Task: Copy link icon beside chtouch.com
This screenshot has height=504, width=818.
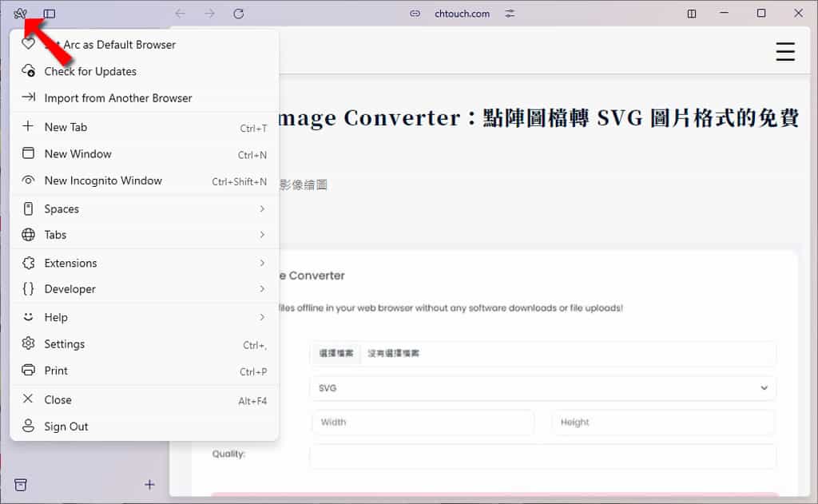Action: [415, 14]
